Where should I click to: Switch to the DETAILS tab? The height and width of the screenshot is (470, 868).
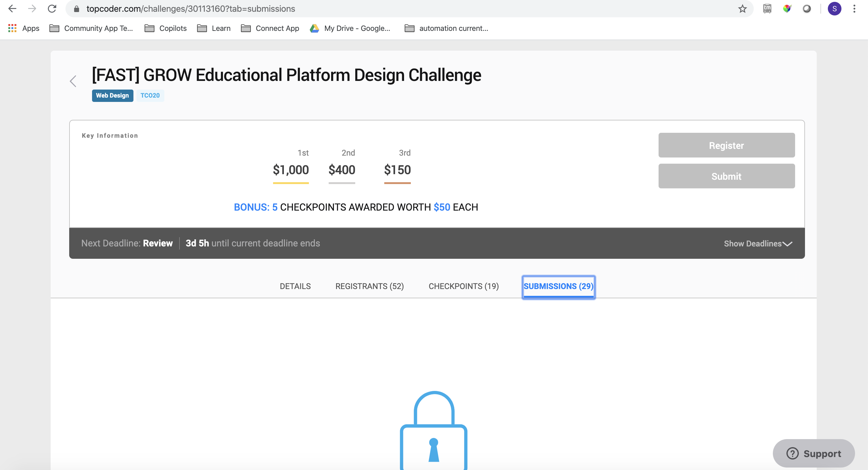coord(295,286)
